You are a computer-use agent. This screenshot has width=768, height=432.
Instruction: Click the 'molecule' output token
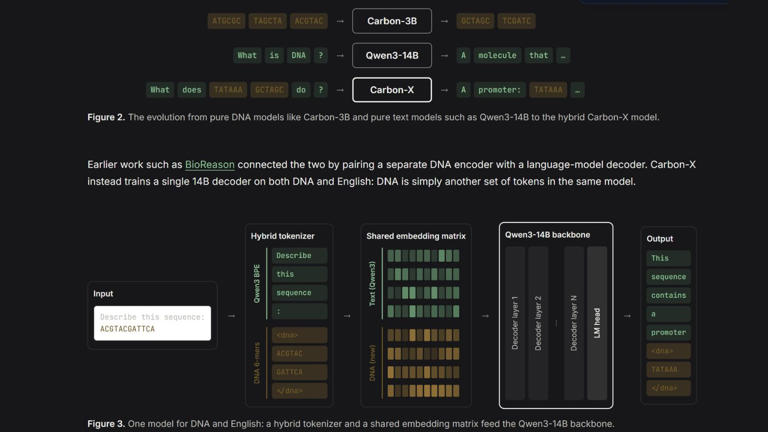coord(497,55)
